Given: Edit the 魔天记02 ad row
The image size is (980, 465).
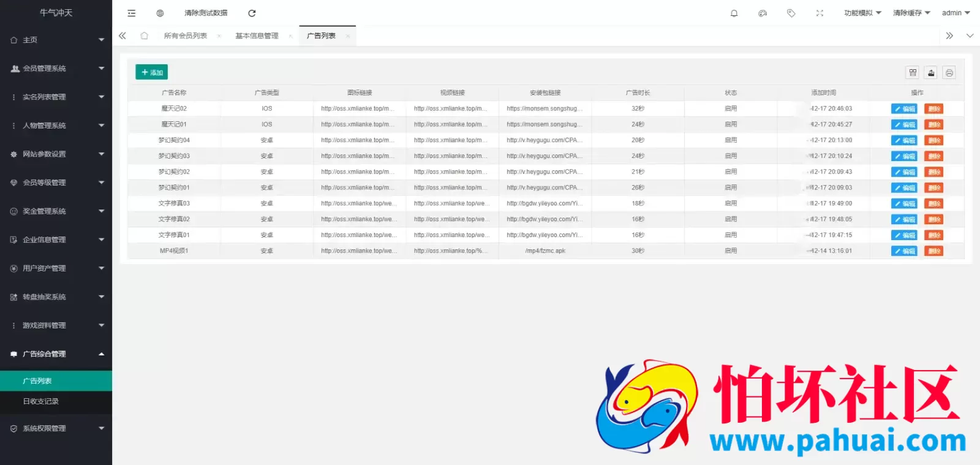Looking at the screenshot, I should point(904,109).
